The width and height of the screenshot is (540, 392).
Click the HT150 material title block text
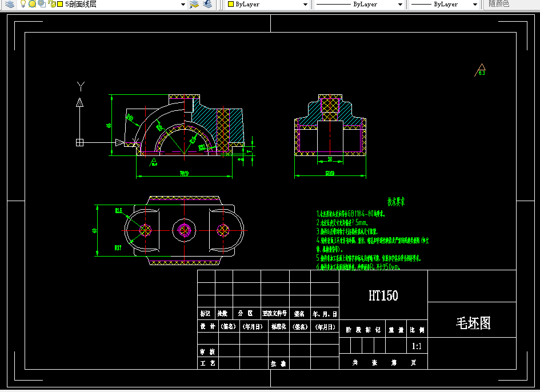383,295
